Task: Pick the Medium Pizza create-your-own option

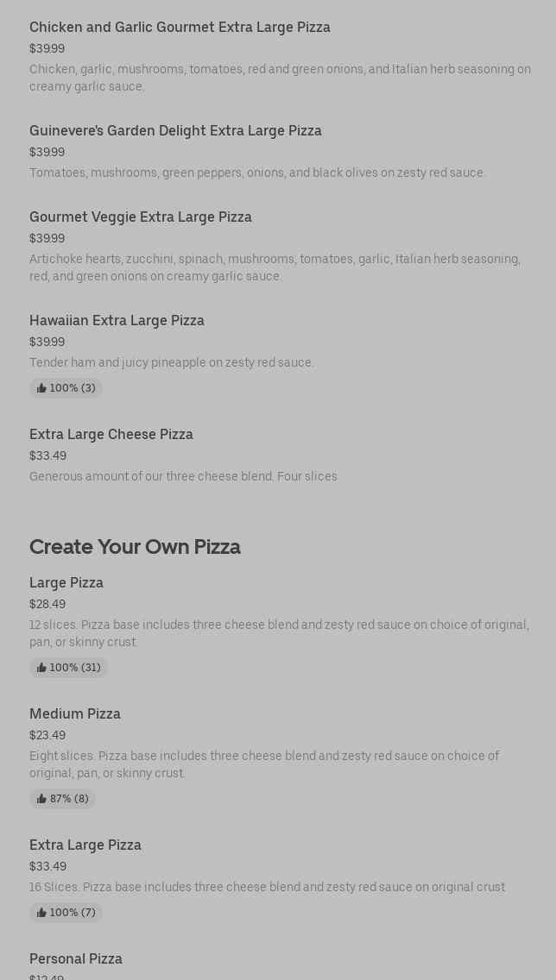Action: [75, 713]
